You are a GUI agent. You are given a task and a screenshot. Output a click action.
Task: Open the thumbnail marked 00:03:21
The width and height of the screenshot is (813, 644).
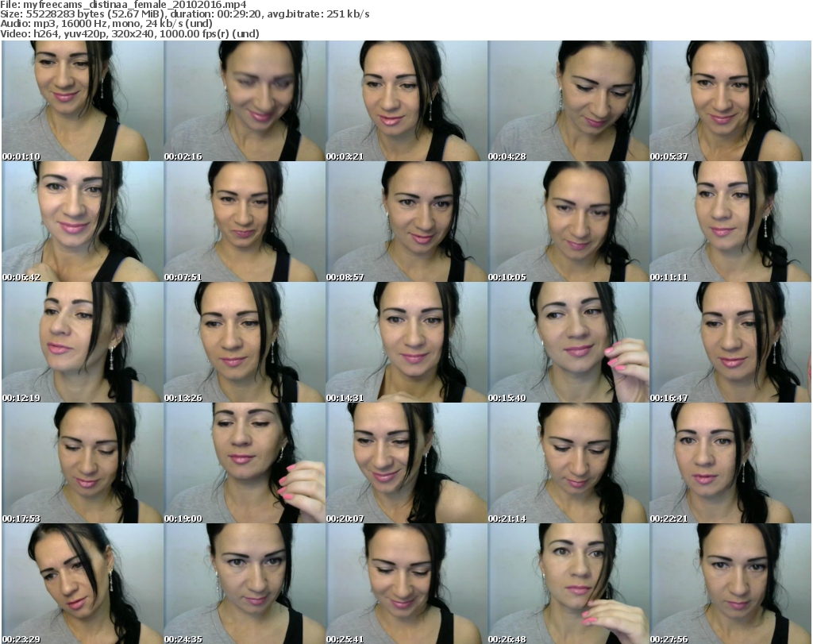(x=406, y=101)
